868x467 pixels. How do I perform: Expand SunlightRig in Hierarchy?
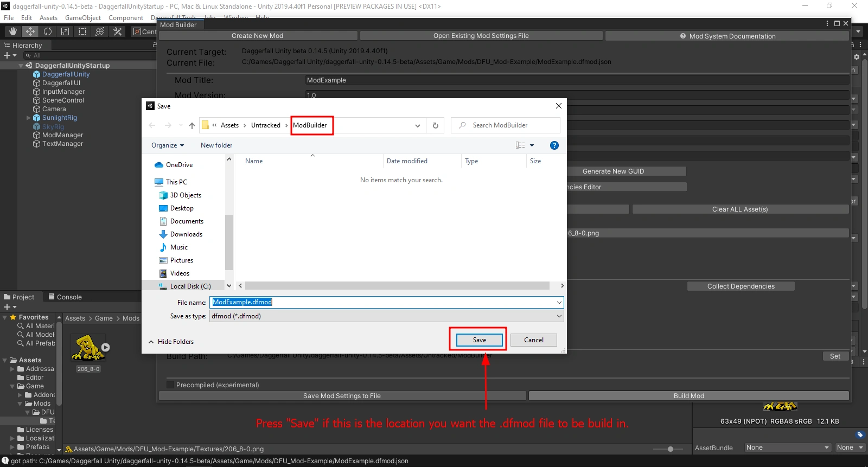[29, 118]
